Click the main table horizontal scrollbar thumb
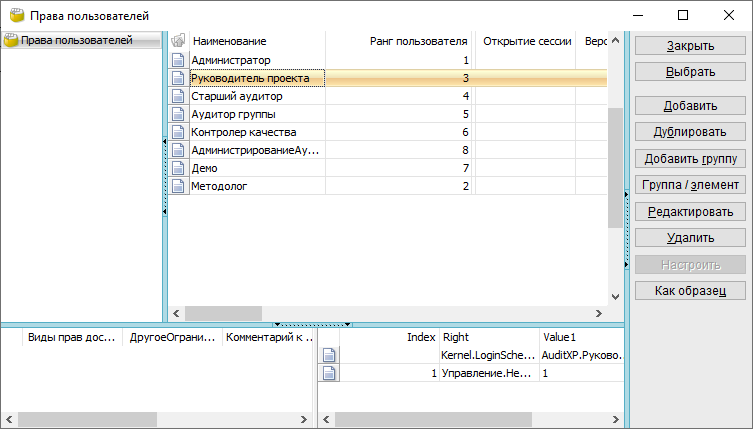The width and height of the screenshot is (753, 429). pyautogui.click(x=223, y=314)
